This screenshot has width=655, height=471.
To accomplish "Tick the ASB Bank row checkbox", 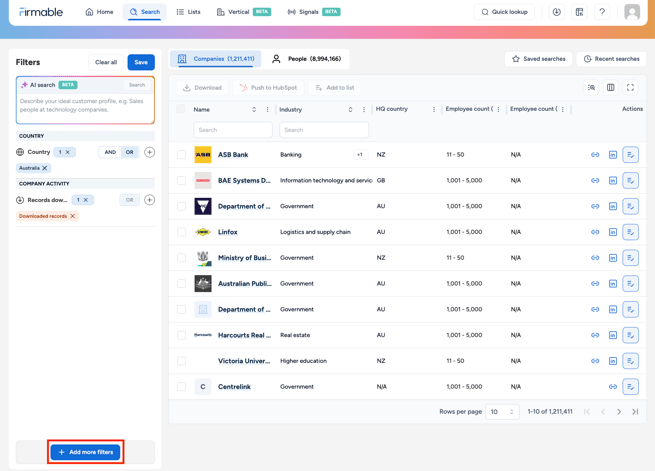I will click(181, 155).
